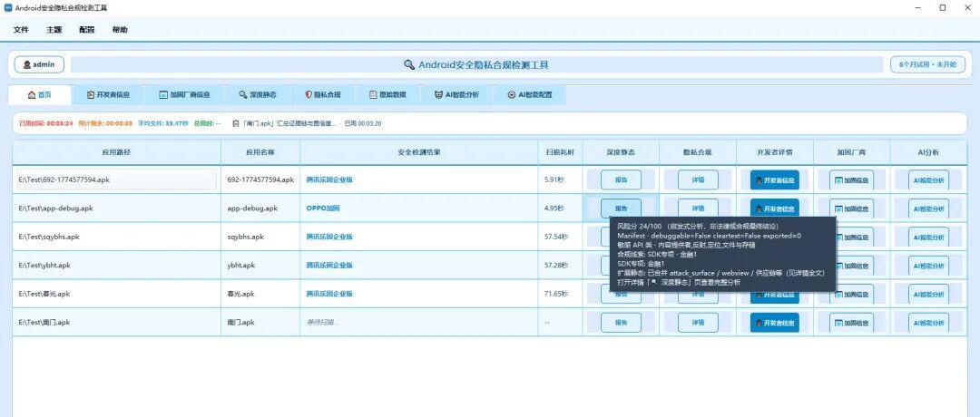Screen dimensions: 980x417
Task: Click the 预计剩余 00:00:39 status text
Action: click(x=105, y=123)
